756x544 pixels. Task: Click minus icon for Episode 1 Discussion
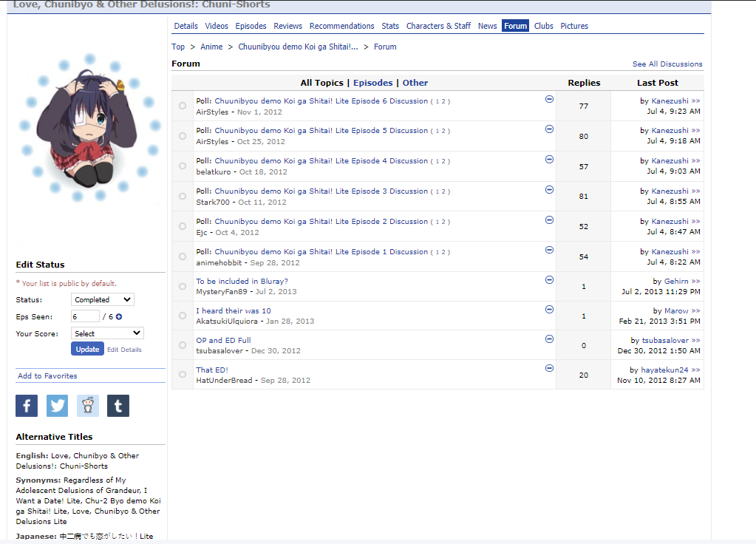(x=549, y=250)
